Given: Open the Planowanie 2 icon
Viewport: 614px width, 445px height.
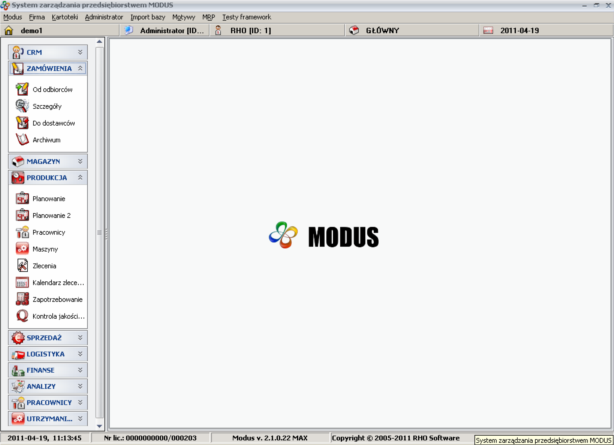Looking at the screenshot, I should coord(22,215).
